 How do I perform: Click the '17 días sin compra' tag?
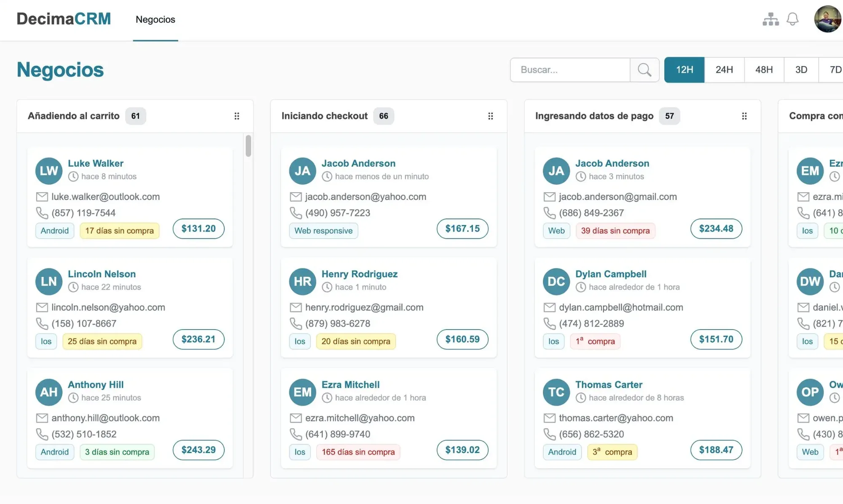click(120, 231)
